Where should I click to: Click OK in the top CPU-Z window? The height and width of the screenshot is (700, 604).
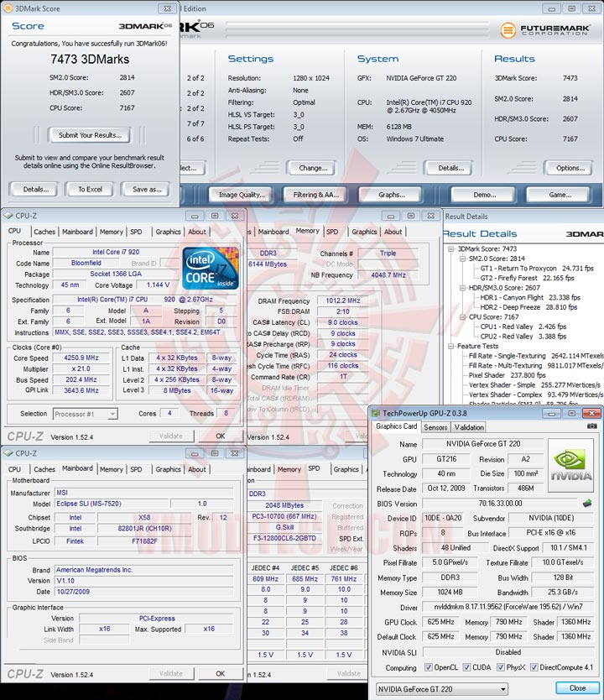pyautogui.click(x=221, y=436)
